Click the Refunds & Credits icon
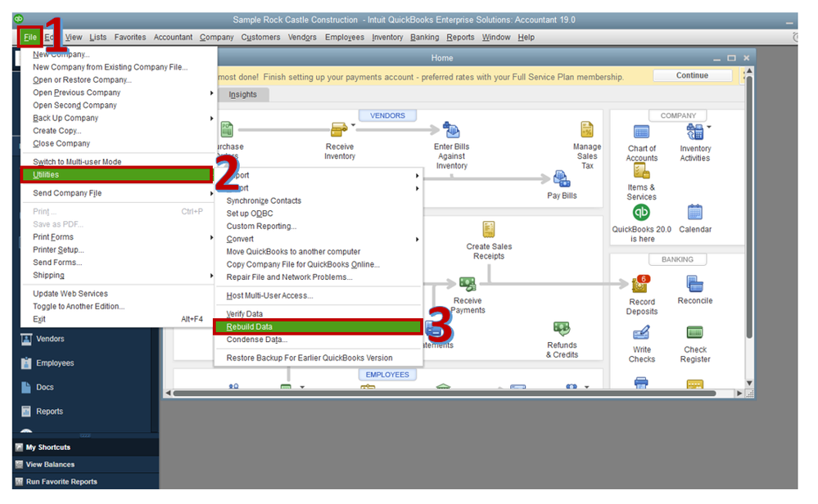The width and height of the screenshot is (818, 504). point(562,329)
